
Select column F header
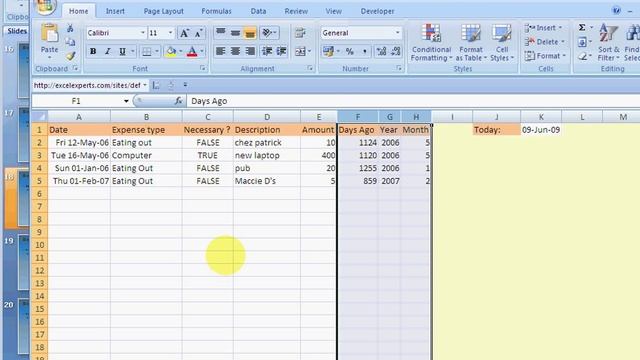coord(358,117)
